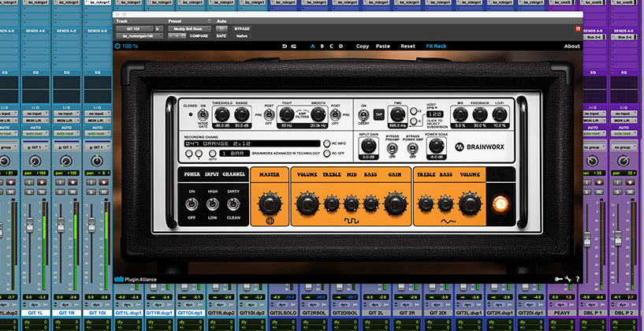Open the About menu

tap(571, 46)
